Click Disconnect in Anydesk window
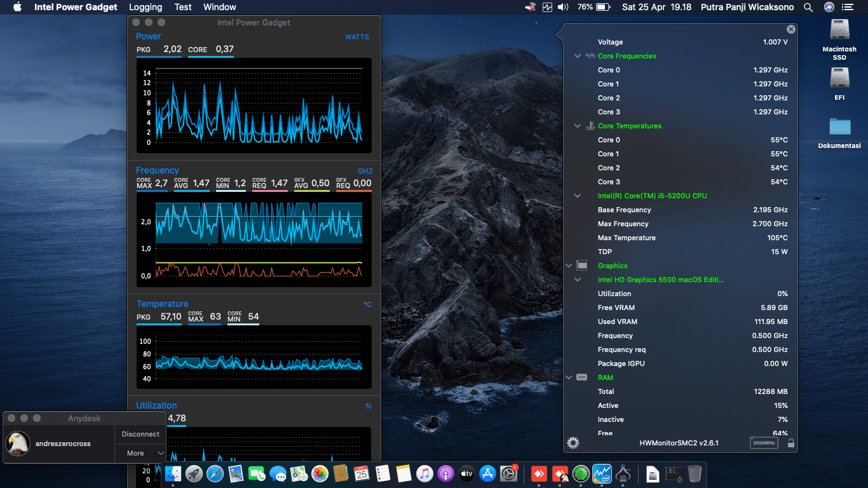This screenshot has height=488, width=868. tap(140, 434)
